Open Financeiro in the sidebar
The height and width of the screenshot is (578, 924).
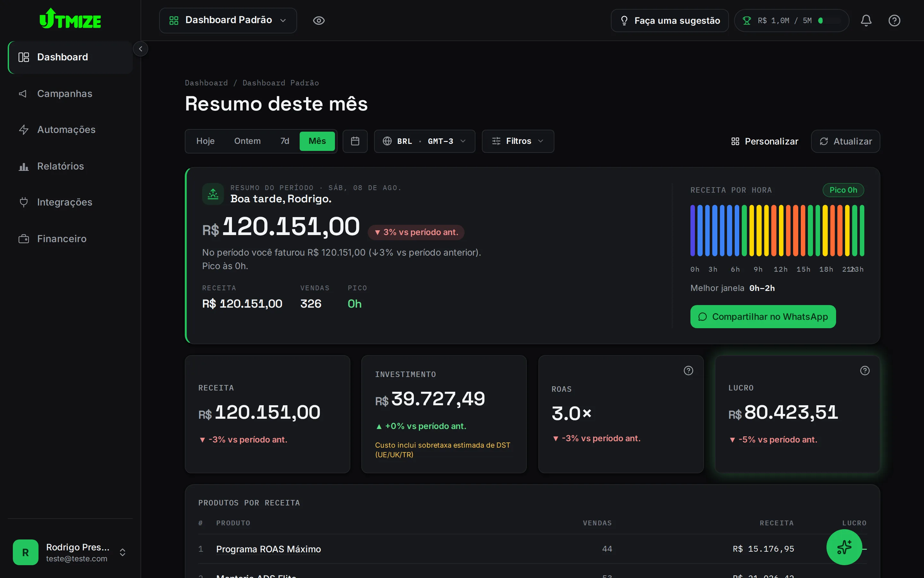click(x=70, y=239)
